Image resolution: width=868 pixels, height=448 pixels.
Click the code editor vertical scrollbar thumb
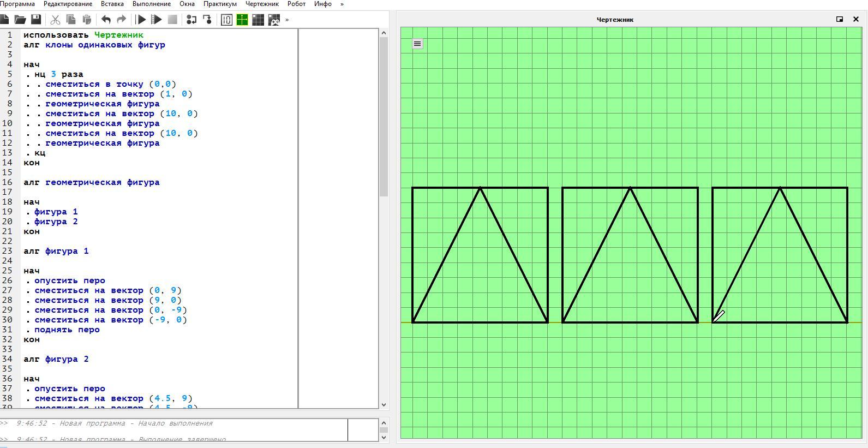pyautogui.click(x=384, y=117)
